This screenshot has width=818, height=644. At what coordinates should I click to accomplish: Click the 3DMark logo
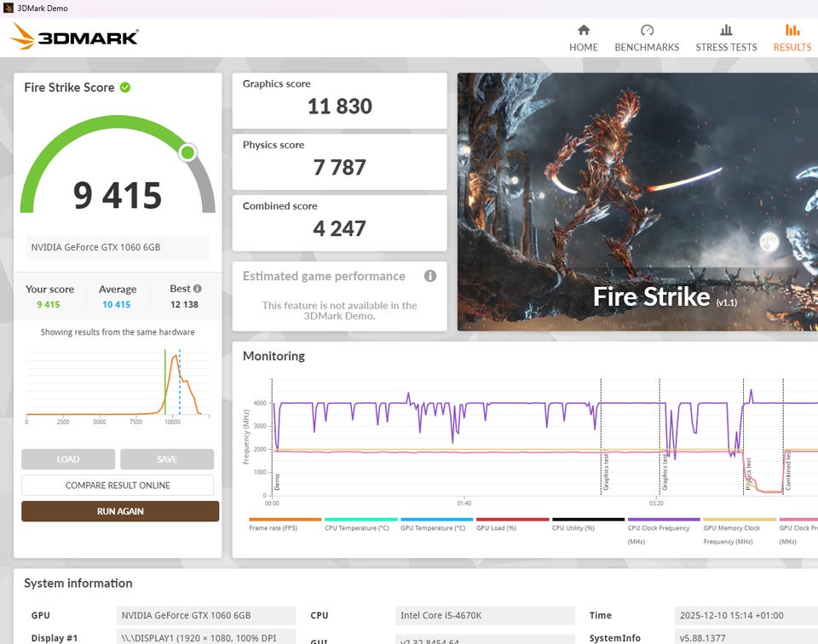pos(75,37)
